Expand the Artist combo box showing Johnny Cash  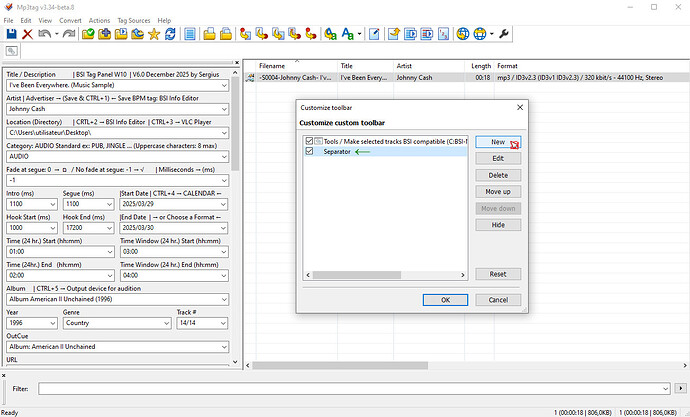[224, 109]
